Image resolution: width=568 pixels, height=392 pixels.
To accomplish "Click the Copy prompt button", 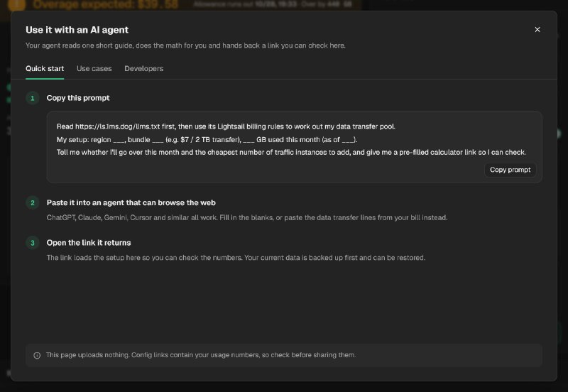I will 510,170.
